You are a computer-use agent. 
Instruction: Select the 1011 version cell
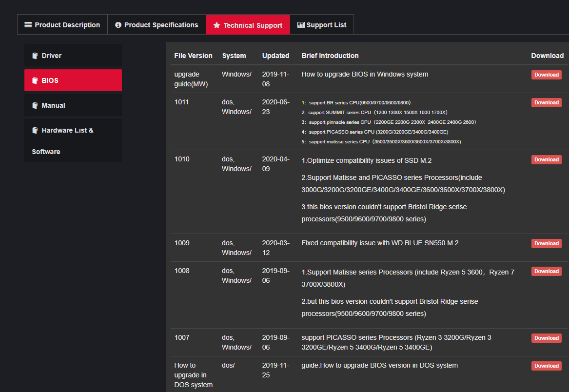point(181,102)
